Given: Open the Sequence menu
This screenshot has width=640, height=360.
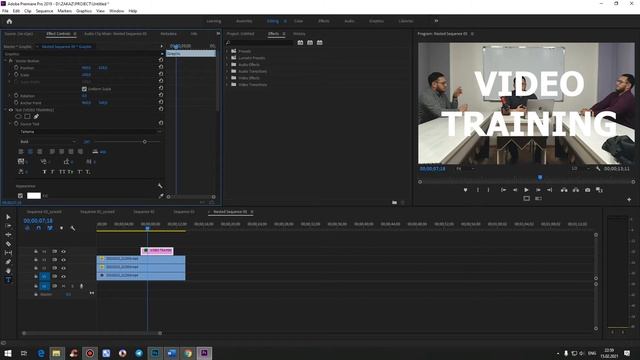Looking at the screenshot, I should (x=44, y=11).
